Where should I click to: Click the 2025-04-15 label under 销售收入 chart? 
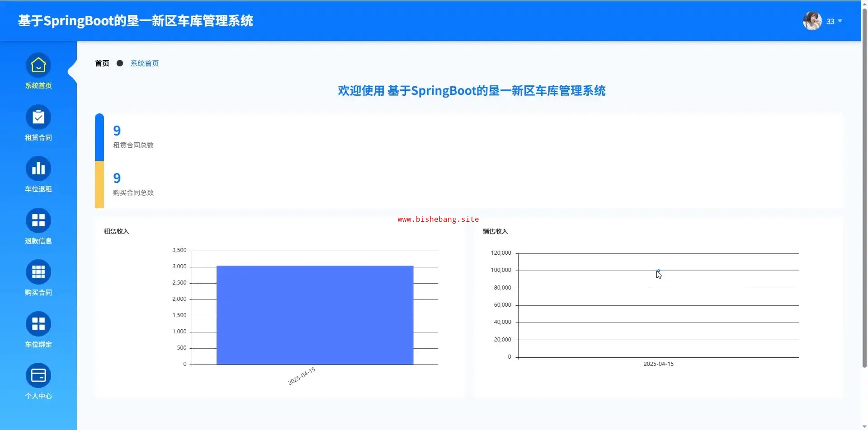659,364
